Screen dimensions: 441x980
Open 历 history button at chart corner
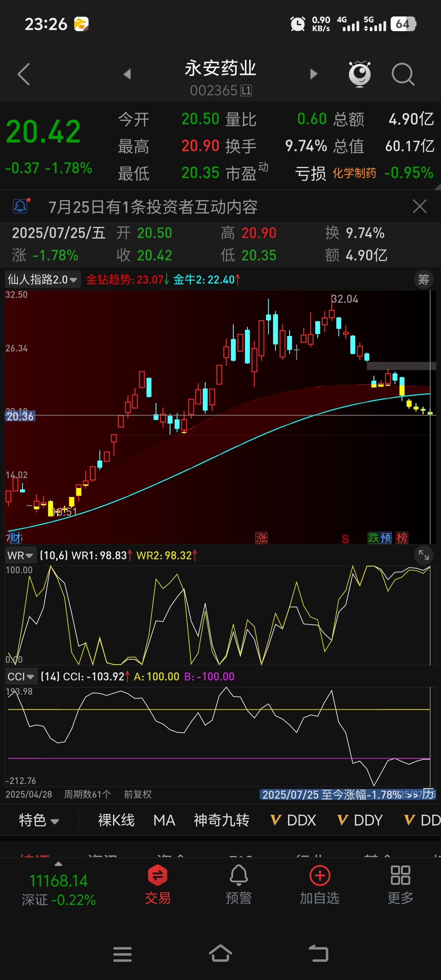[428, 794]
